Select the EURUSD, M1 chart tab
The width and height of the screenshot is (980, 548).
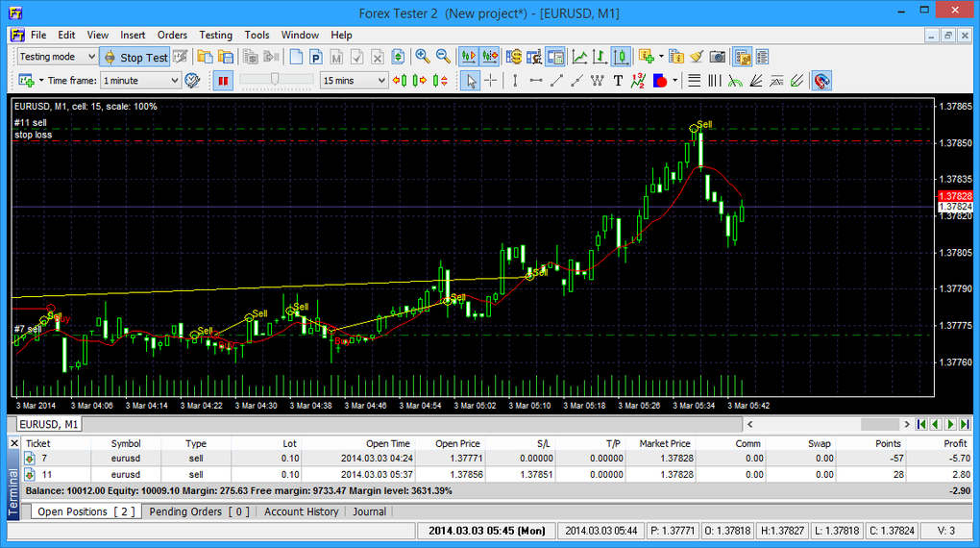tap(49, 424)
